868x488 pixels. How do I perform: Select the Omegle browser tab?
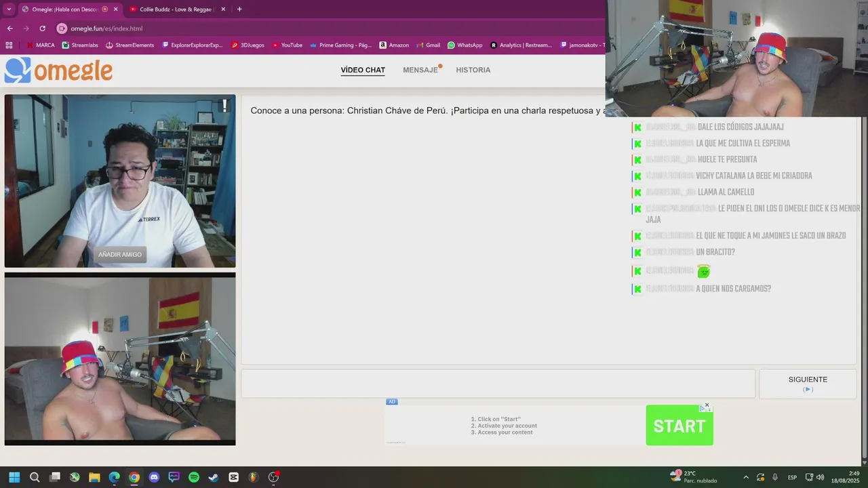(64, 9)
